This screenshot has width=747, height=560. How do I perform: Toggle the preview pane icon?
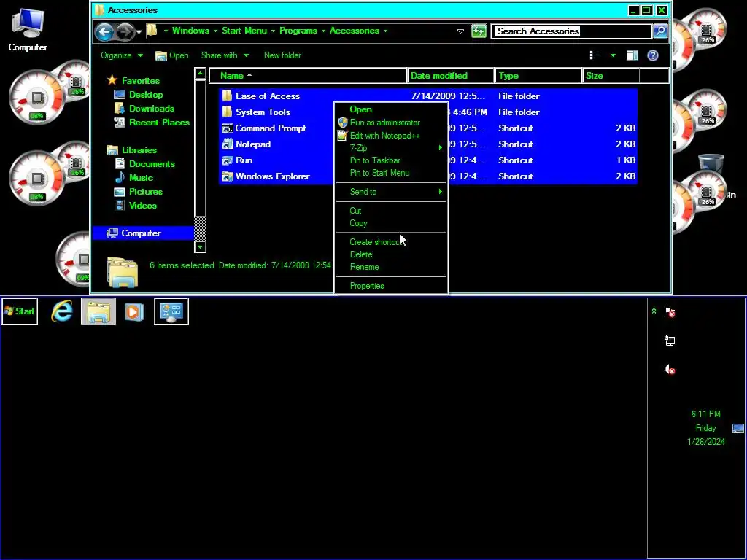[632, 55]
